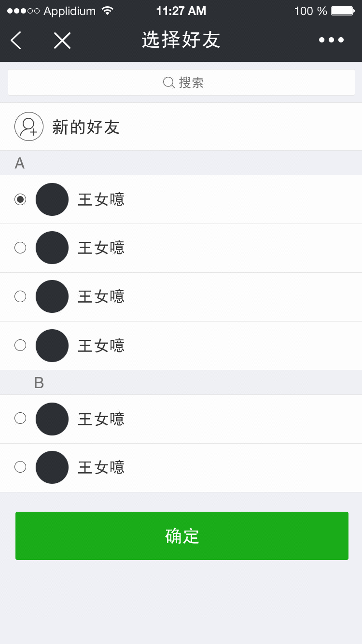362x644 pixels.
Task: Tap the Wi-Fi indicator in status bar
Action: [108, 11]
